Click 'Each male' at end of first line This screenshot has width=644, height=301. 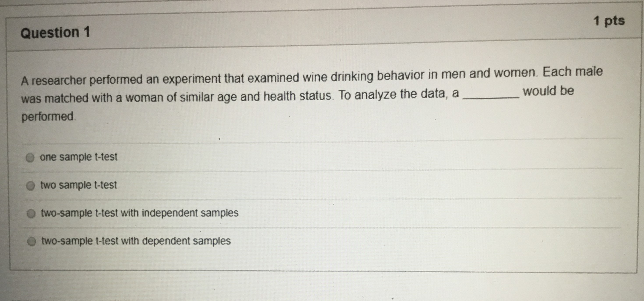[572, 72]
